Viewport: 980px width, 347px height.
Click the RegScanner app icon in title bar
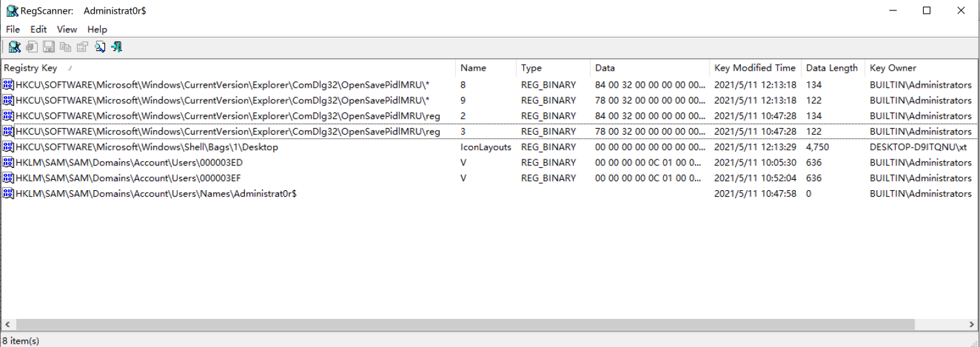pyautogui.click(x=12, y=10)
